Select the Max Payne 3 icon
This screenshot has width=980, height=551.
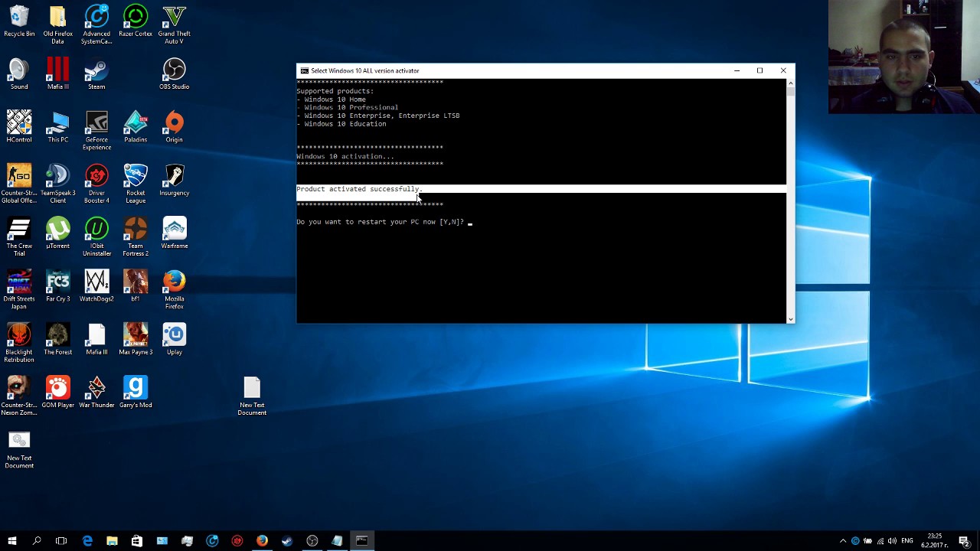pos(136,339)
